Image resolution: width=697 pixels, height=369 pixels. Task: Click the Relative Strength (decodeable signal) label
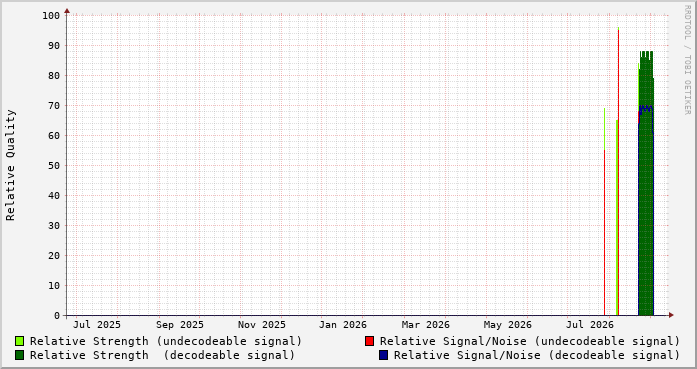[162, 355]
